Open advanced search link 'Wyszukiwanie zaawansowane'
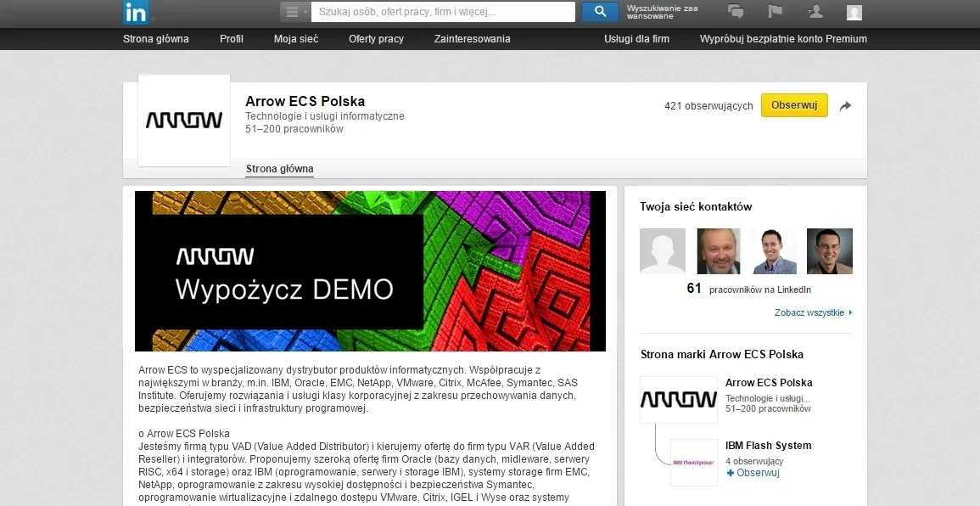 (663, 12)
